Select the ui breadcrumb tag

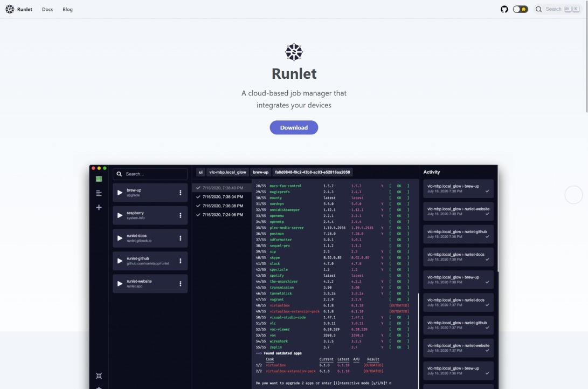[x=200, y=172]
